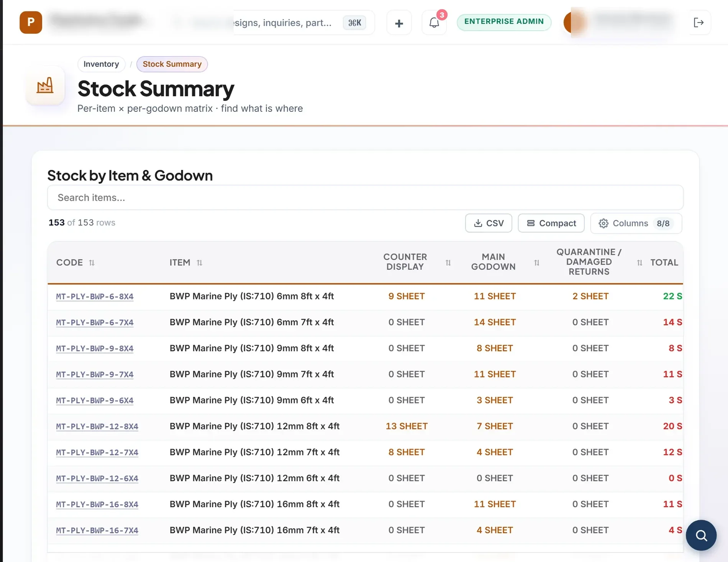Screen dimensions: 728x562
Task: Sort by Quarantine / Damaged Returns arrows
Action: click(x=639, y=263)
